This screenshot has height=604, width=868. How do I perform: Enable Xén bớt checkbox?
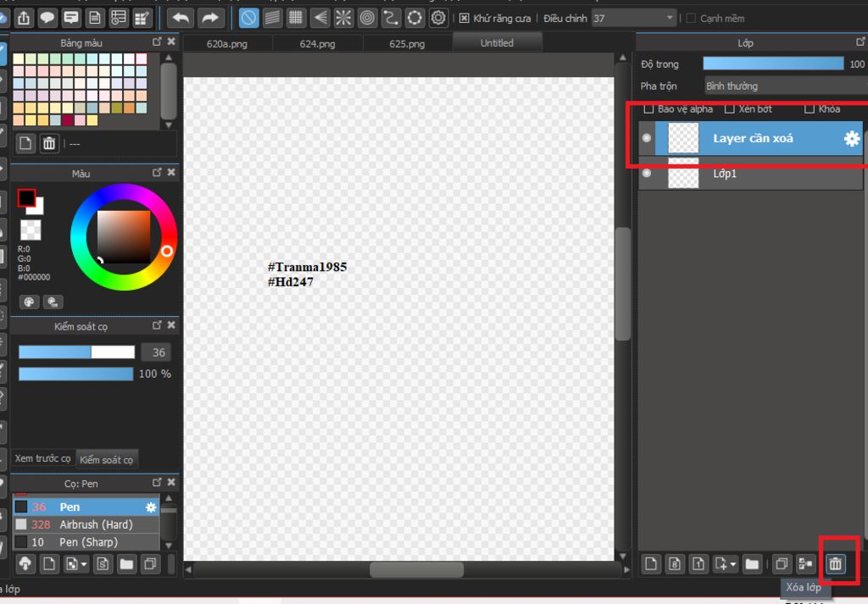730,109
